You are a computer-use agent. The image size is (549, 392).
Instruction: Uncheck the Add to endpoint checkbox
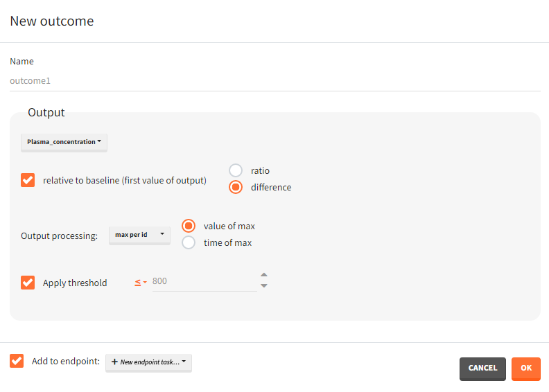pos(17,361)
